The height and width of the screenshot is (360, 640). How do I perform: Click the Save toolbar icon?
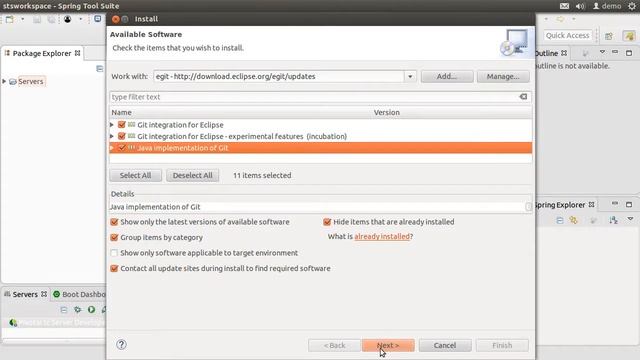click(37, 19)
